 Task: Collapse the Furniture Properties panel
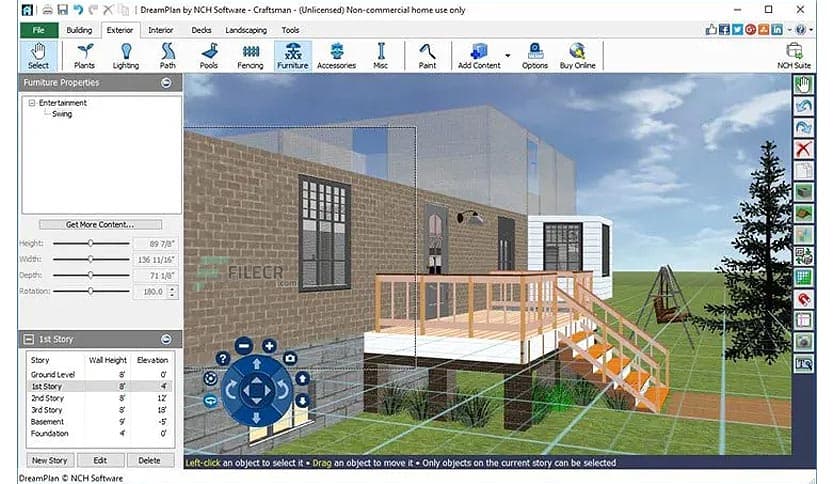pos(166,83)
